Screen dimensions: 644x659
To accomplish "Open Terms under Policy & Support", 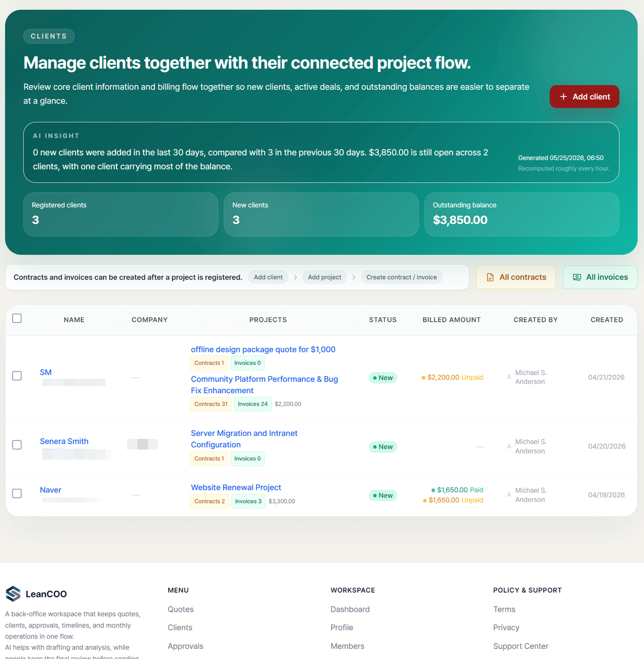I will click(x=504, y=609).
